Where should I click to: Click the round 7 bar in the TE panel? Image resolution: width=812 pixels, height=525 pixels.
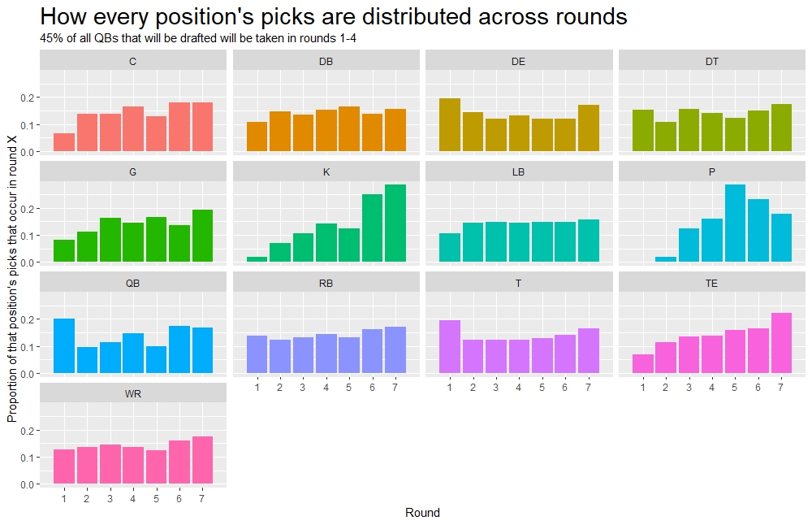781,343
